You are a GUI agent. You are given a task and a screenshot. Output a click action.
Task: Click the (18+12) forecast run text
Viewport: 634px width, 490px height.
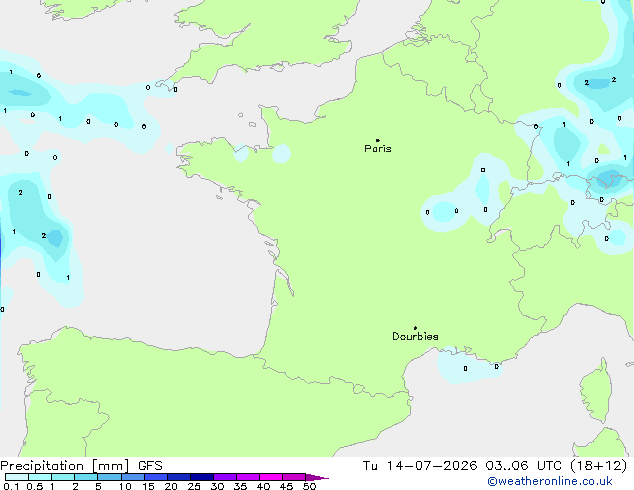599,466
